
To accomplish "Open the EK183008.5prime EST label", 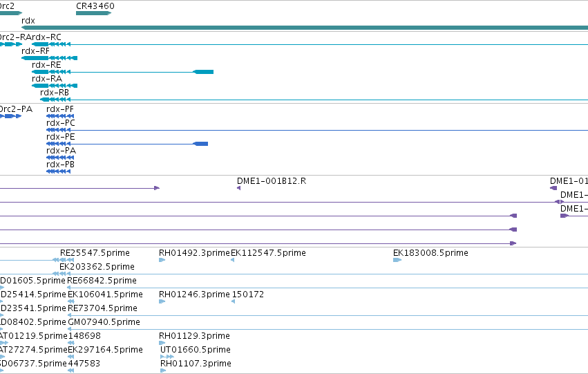I will click(430, 253).
